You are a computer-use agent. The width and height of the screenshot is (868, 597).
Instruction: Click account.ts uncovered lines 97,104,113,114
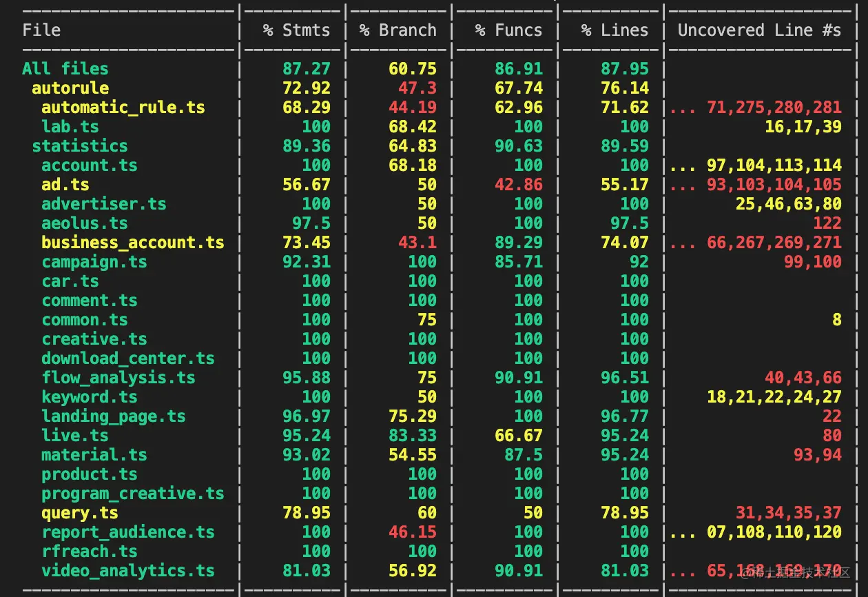point(774,165)
